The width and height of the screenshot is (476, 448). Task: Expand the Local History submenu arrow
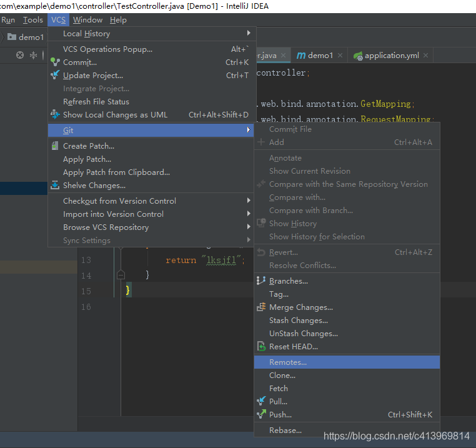pos(249,32)
